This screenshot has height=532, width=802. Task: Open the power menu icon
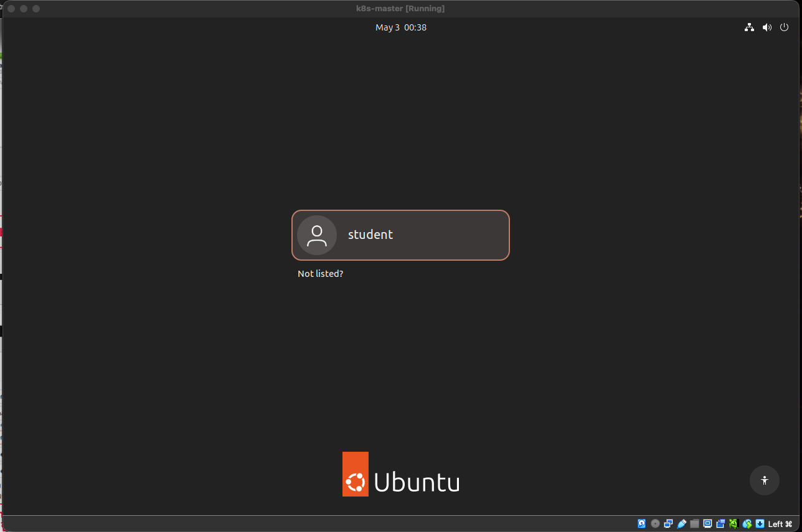click(785, 27)
